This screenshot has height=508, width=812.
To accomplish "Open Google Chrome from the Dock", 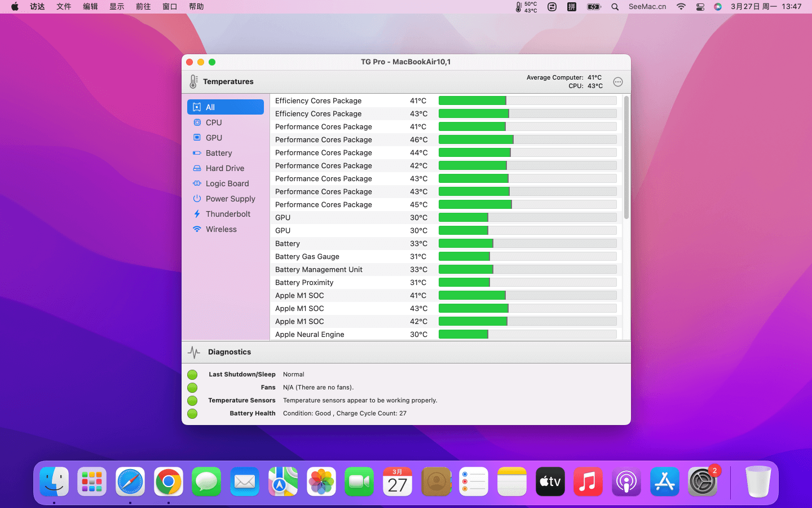I will tap(169, 481).
